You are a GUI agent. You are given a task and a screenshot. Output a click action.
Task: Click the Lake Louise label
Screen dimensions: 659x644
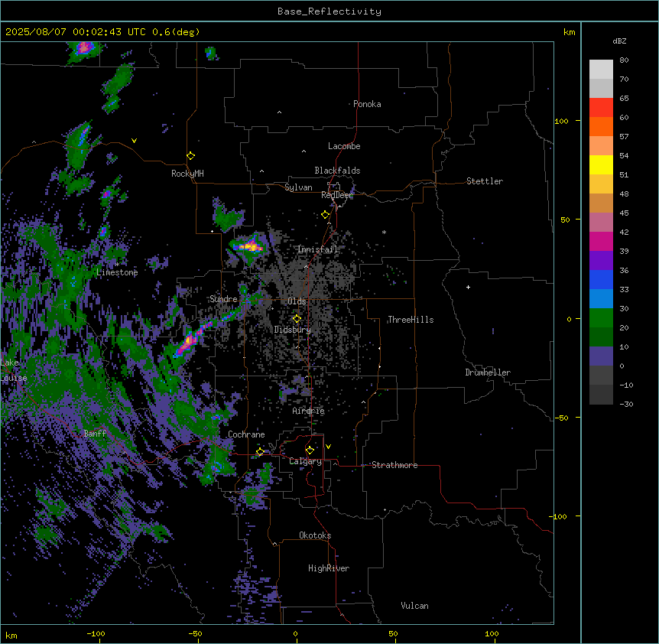point(14,370)
